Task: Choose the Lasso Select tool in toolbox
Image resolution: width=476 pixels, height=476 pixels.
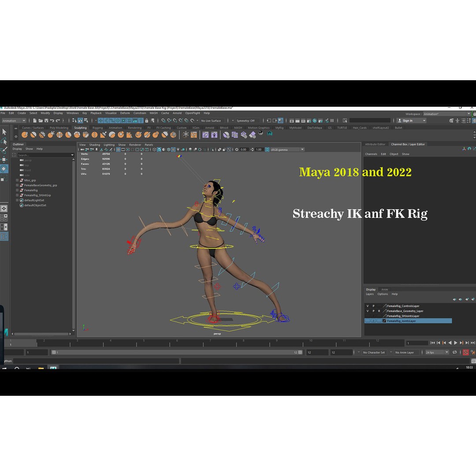Action: pos(4,141)
